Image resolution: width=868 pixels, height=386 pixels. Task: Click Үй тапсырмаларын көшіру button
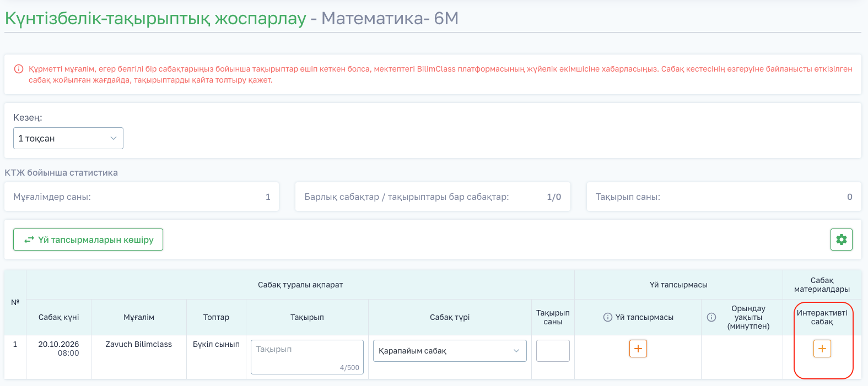88,240
